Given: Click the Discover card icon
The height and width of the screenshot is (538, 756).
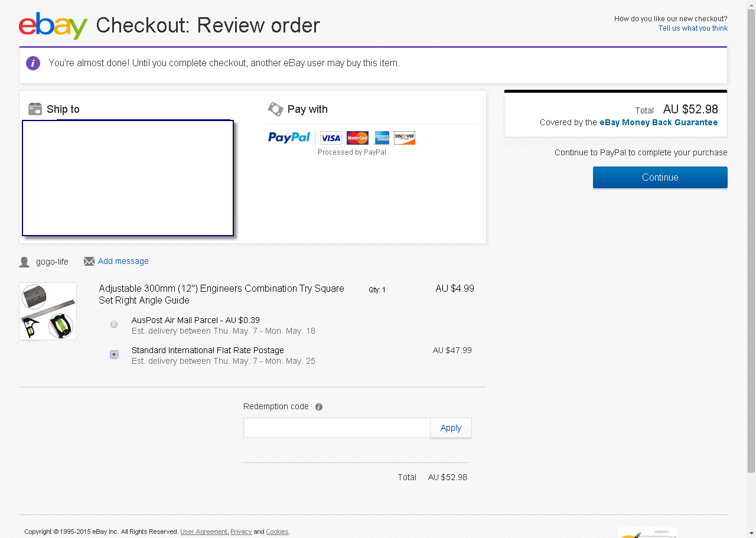Looking at the screenshot, I should tap(405, 138).
